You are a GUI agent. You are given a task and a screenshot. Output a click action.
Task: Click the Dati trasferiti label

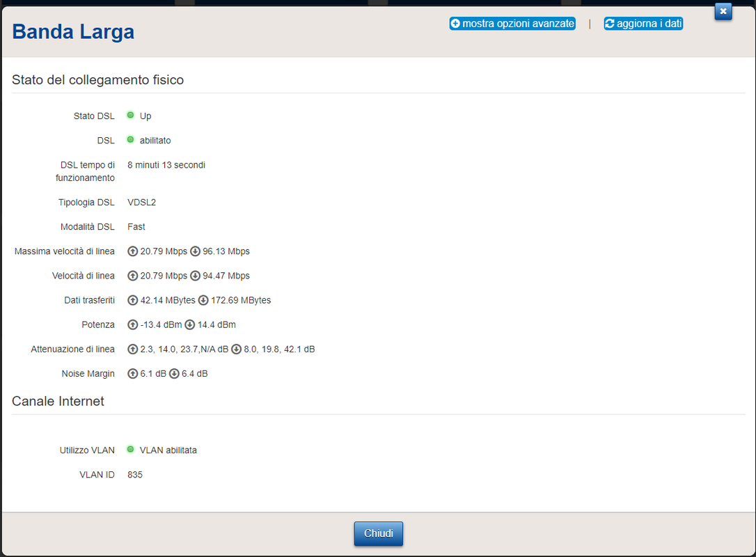[90, 301]
